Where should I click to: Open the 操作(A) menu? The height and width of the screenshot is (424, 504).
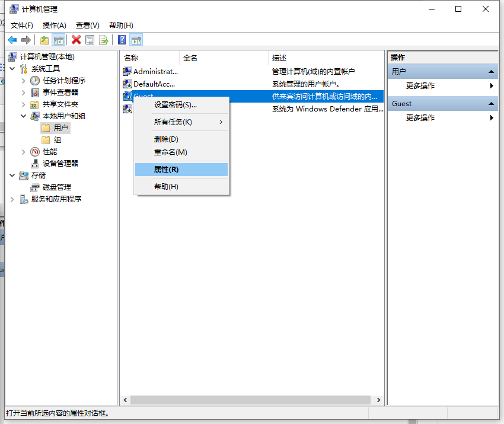point(54,25)
